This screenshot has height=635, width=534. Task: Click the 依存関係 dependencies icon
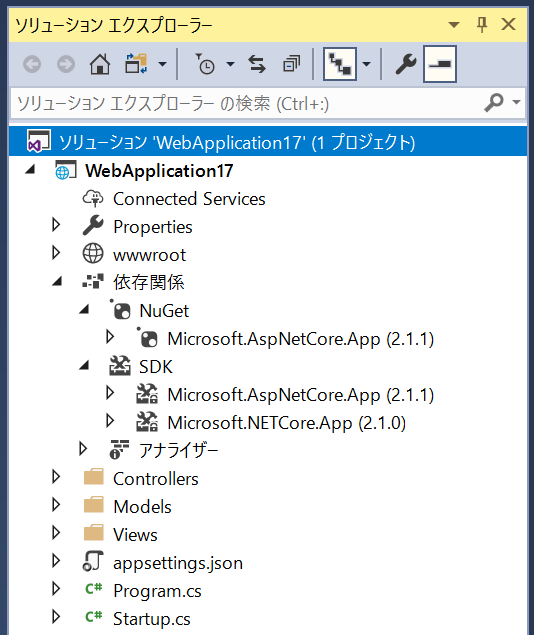click(93, 281)
